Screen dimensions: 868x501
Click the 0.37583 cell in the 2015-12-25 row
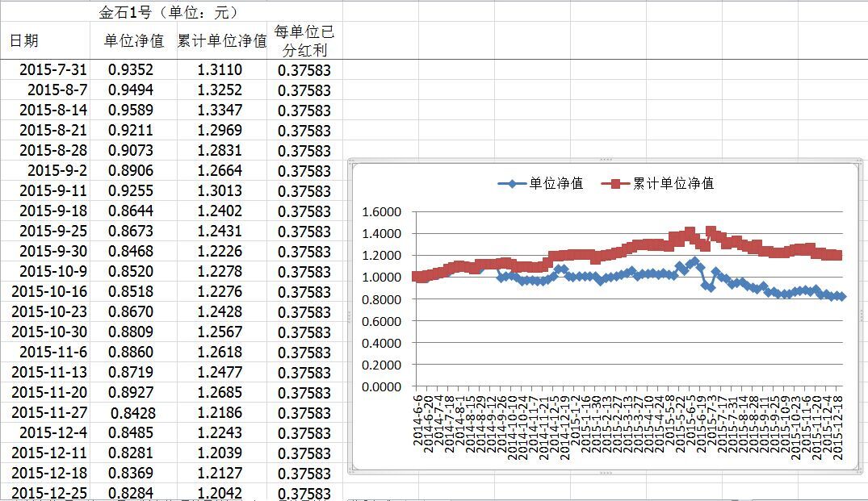304,493
